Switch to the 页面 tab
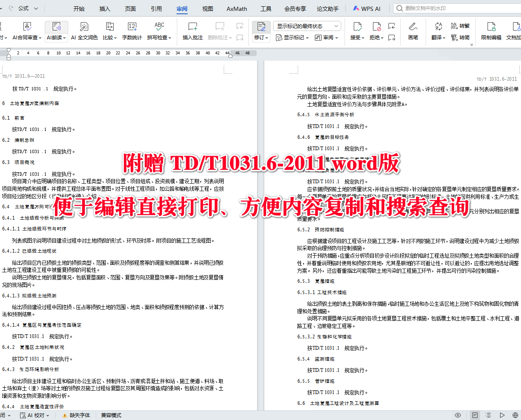 (x=130, y=8)
